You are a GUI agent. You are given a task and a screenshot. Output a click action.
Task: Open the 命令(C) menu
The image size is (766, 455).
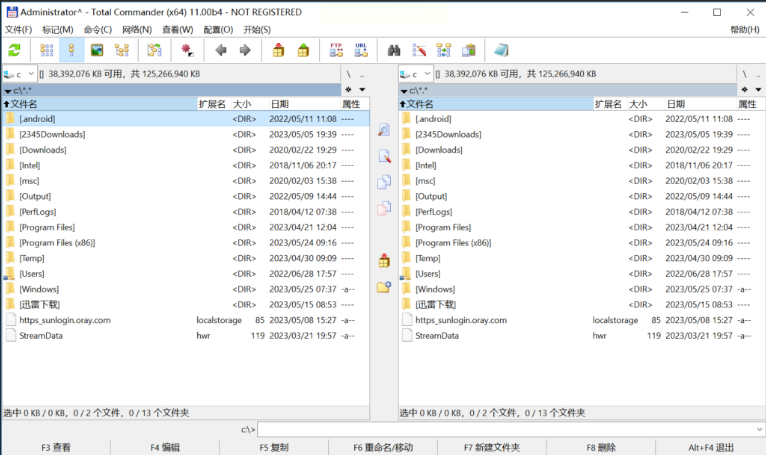tap(98, 30)
